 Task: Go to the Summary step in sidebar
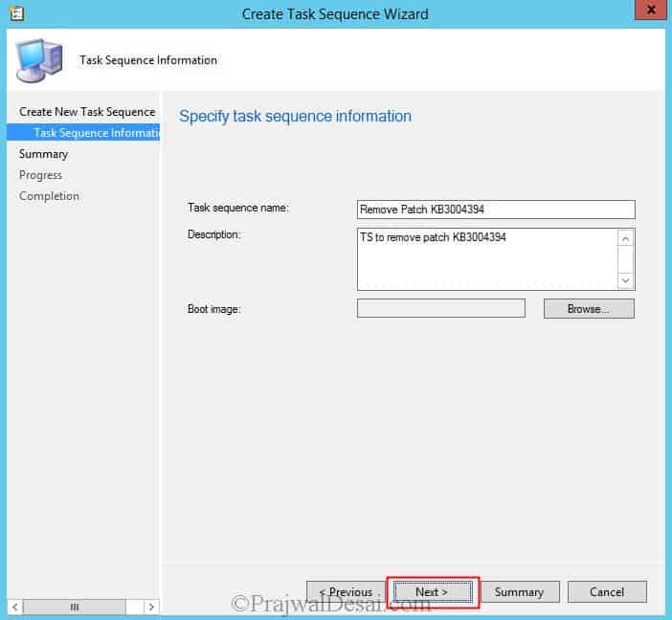pos(43,154)
